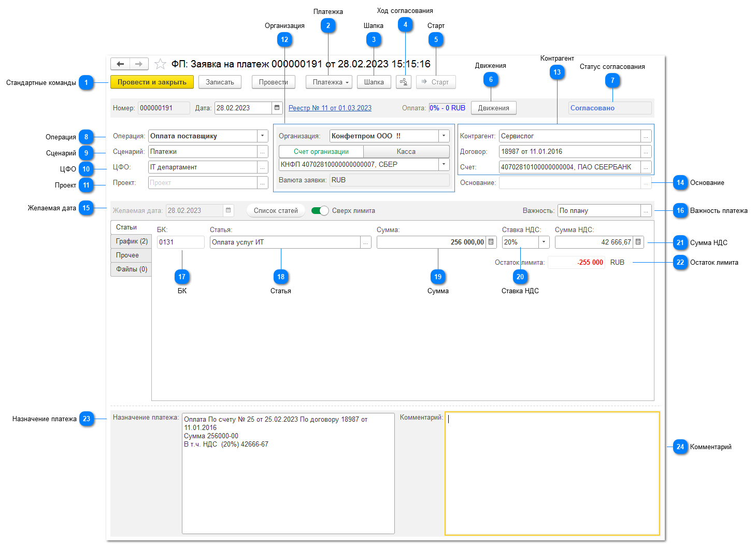Click the Проект input field
This screenshot has width=756, height=545.
[203, 183]
